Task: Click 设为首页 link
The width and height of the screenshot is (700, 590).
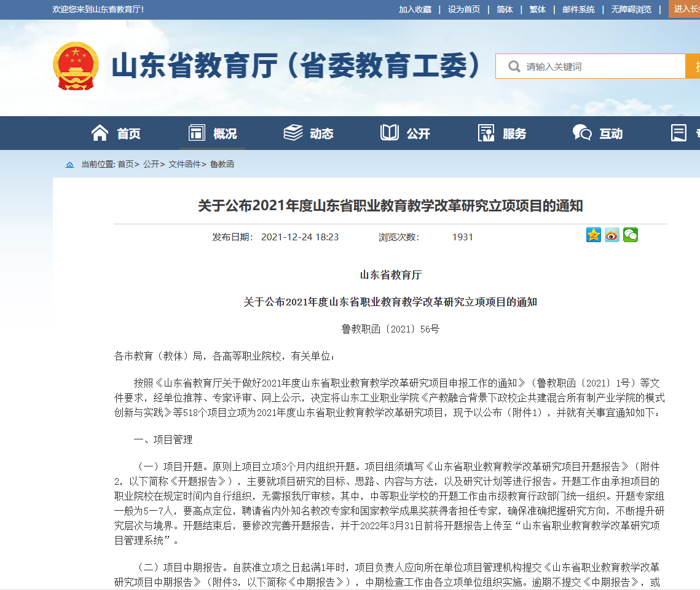Action: click(463, 9)
